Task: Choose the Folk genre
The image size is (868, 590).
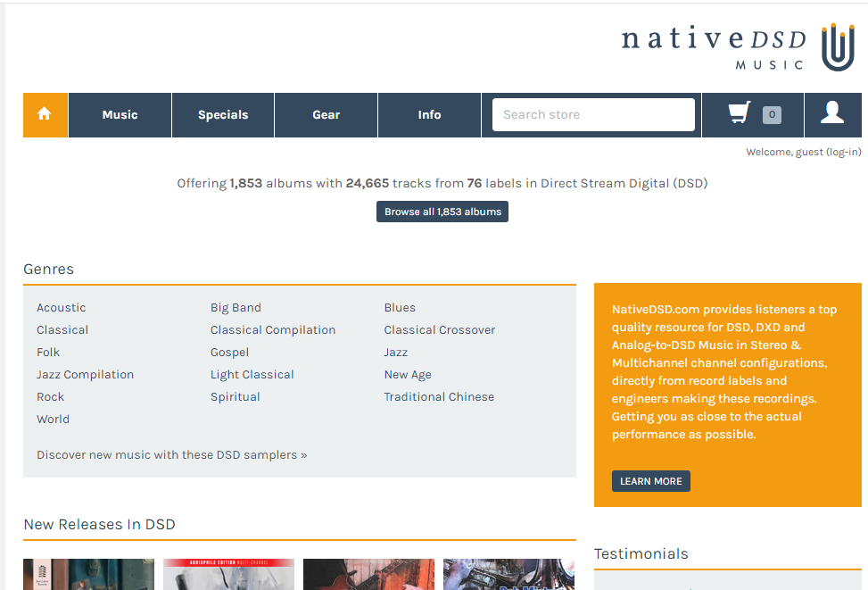Action: pos(48,352)
